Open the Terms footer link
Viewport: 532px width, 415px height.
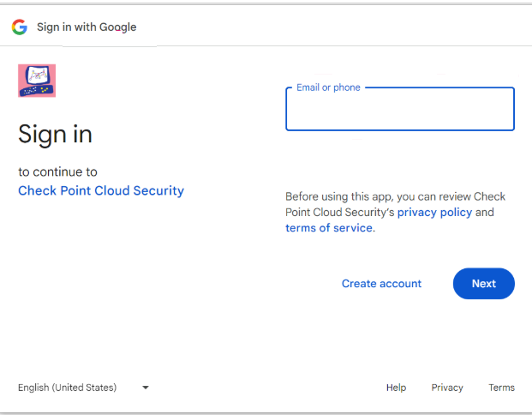[501, 388]
